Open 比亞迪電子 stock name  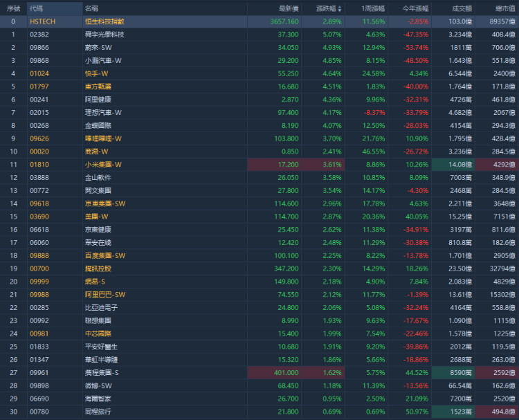point(101,307)
